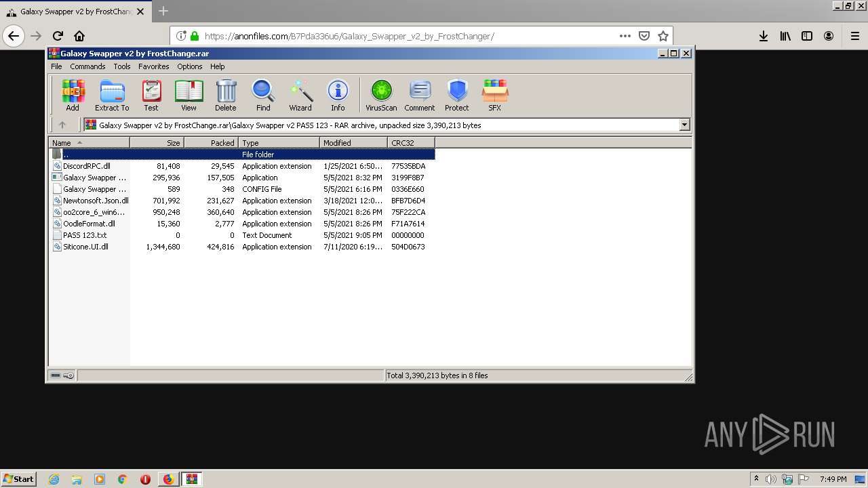Open the Tools menu
The width and height of the screenshot is (868, 488).
pos(122,66)
